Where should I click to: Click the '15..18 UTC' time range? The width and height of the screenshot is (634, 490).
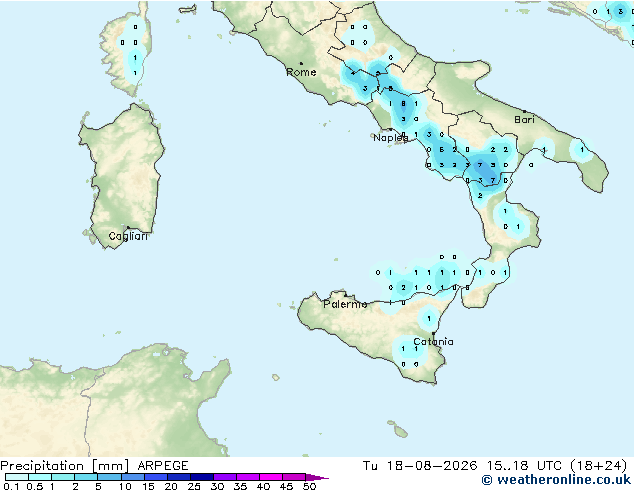coord(524,466)
